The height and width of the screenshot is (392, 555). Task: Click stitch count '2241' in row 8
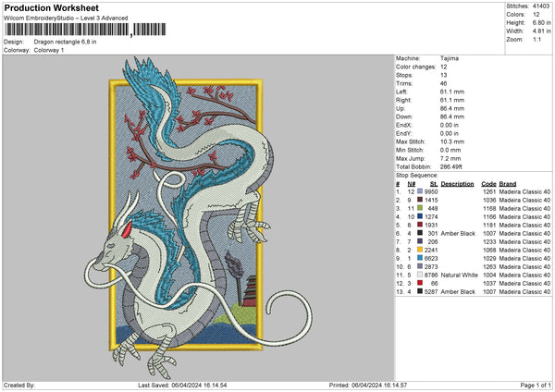click(x=431, y=250)
